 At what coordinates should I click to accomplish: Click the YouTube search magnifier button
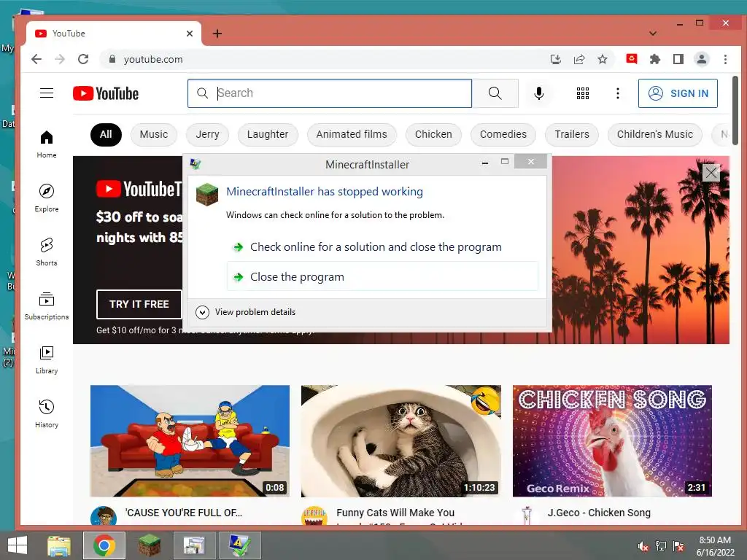click(495, 93)
